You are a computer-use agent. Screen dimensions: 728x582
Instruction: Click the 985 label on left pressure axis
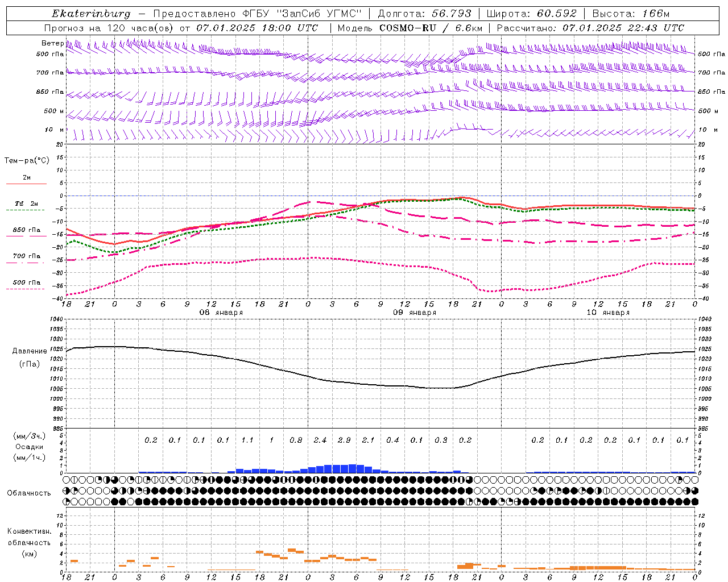coord(57,429)
